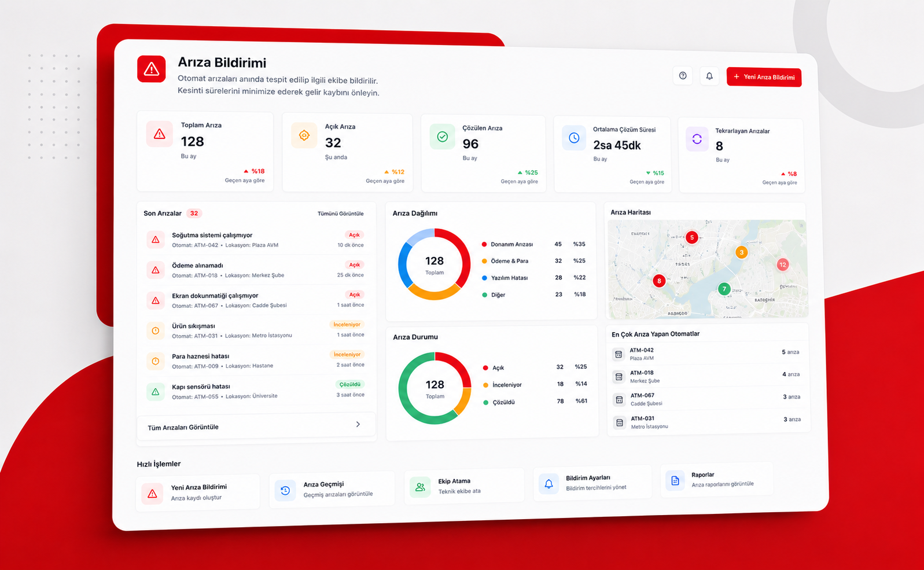Click the Diğer legend label
Image resolution: width=924 pixels, height=570 pixels.
pos(498,295)
